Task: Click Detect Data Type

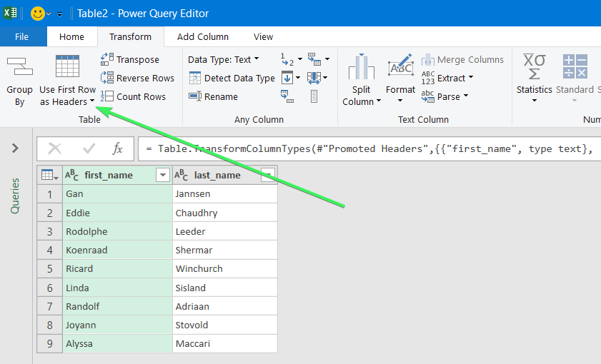Action: (232, 78)
